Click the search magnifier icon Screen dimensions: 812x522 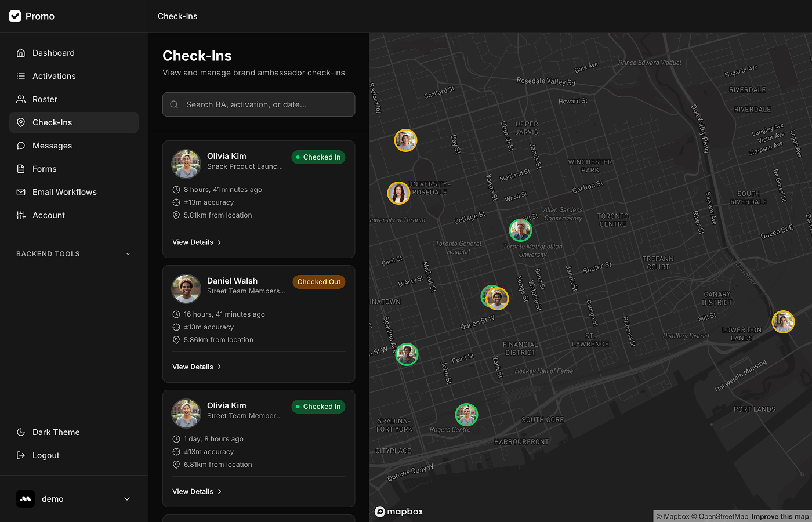[x=174, y=104]
